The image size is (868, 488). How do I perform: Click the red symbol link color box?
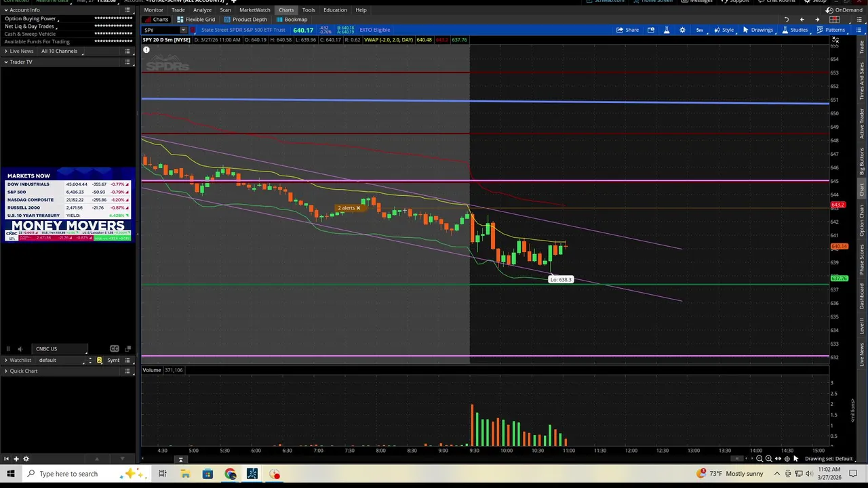(x=193, y=30)
